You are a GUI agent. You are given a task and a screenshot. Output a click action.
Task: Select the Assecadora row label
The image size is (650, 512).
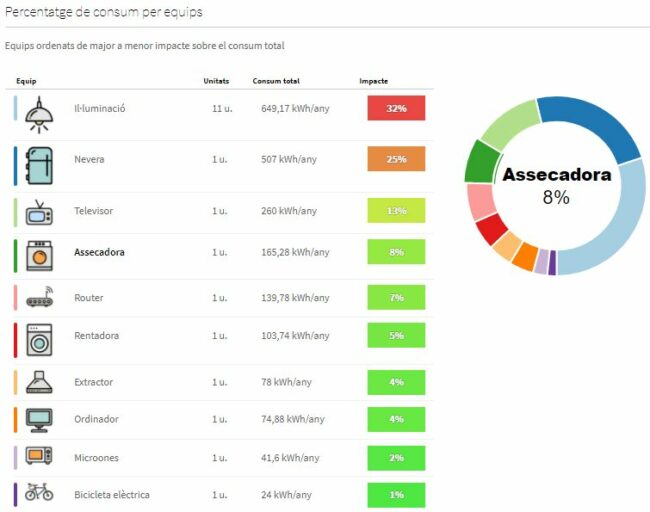tap(99, 253)
